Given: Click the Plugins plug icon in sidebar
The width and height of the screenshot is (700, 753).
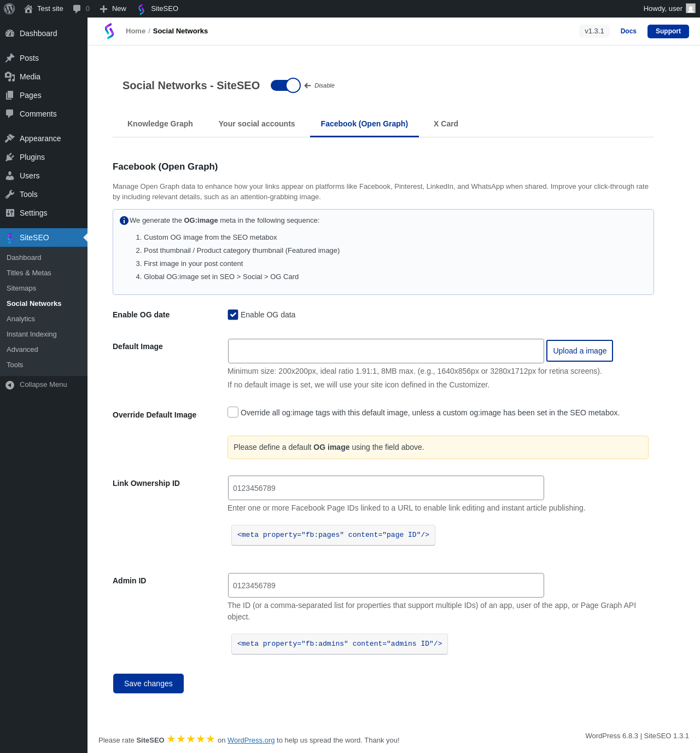Looking at the screenshot, I should 10,157.
